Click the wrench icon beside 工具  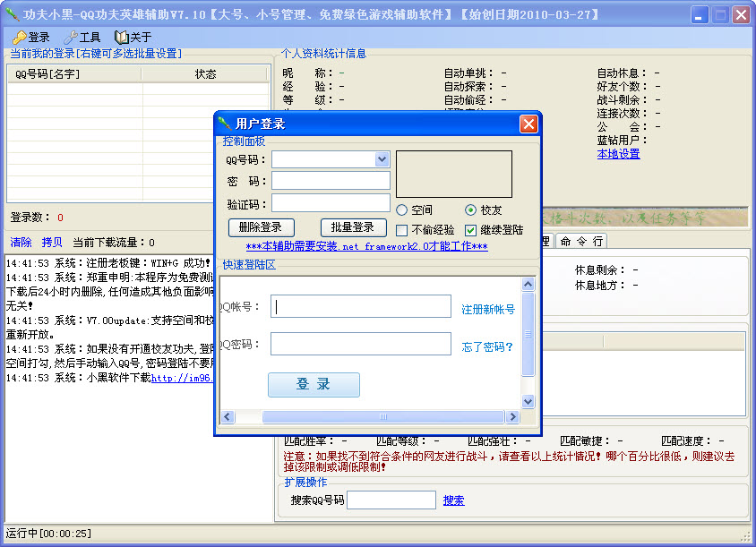71,37
